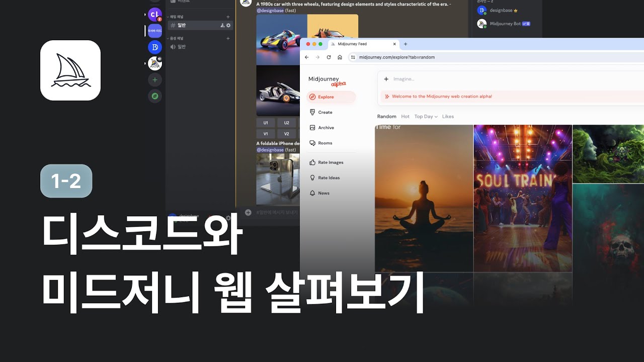Image resolution: width=644 pixels, height=362 pixels.
Task: Click the Discord 일반 message input
Action: pyautogui.click(x=277, y=212)
